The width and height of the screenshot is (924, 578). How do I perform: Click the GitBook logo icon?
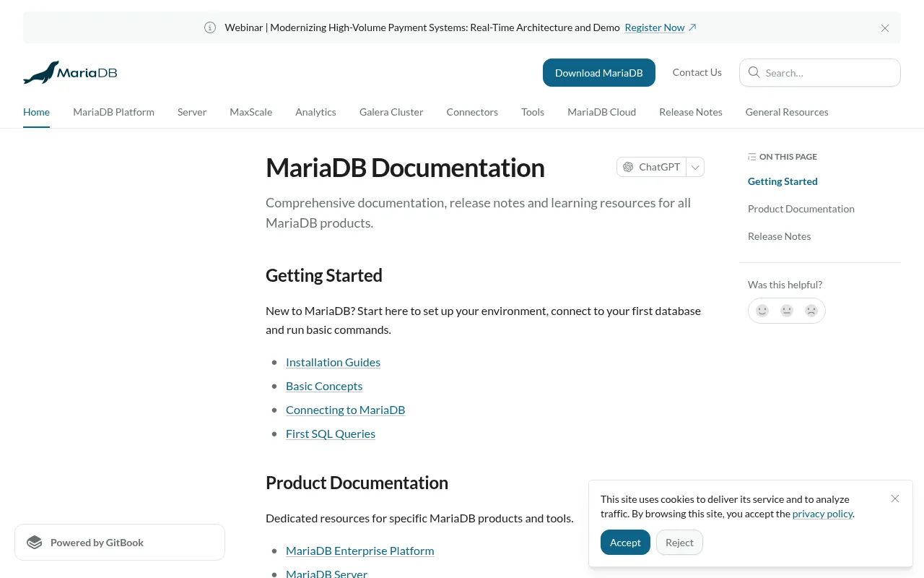coord(35,543)
